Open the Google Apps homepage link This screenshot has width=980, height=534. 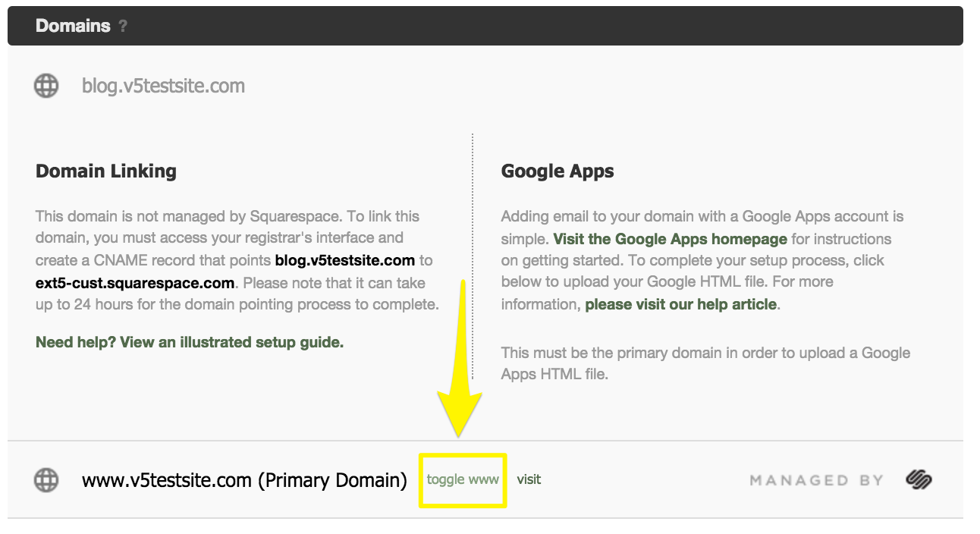coord(671,239)
